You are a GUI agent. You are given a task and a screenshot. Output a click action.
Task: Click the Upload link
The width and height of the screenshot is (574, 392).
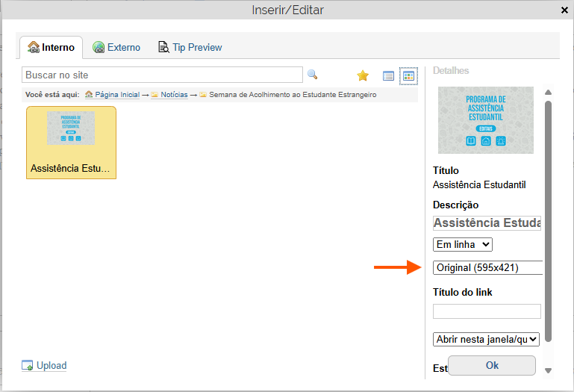coord(52,365)
